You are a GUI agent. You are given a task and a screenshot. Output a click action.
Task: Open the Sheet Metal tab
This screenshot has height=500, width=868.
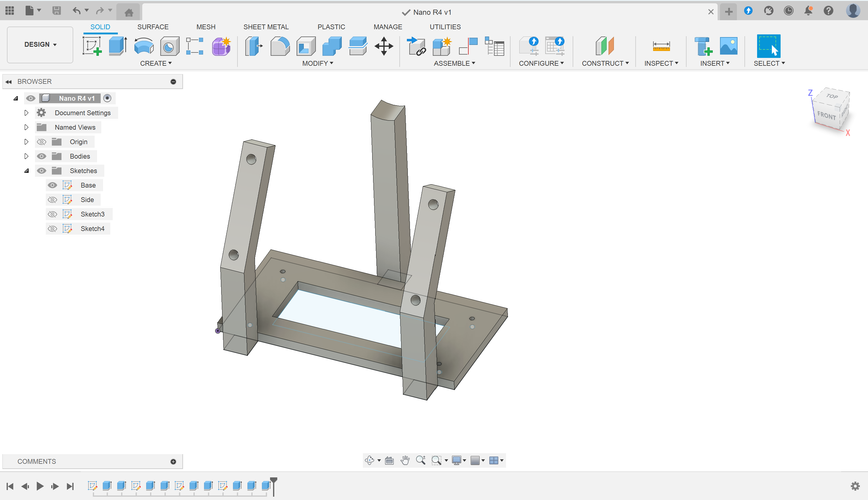pos(266,27)
